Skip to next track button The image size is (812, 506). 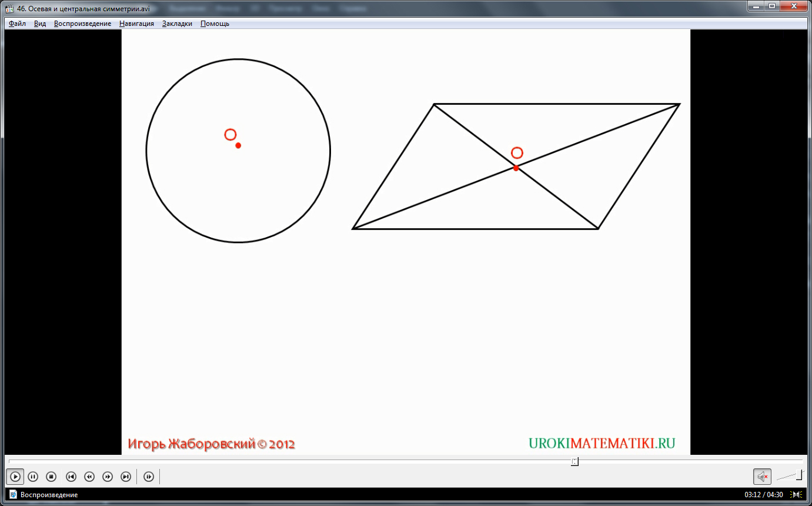pyautogui.click(x=126, y=477)
